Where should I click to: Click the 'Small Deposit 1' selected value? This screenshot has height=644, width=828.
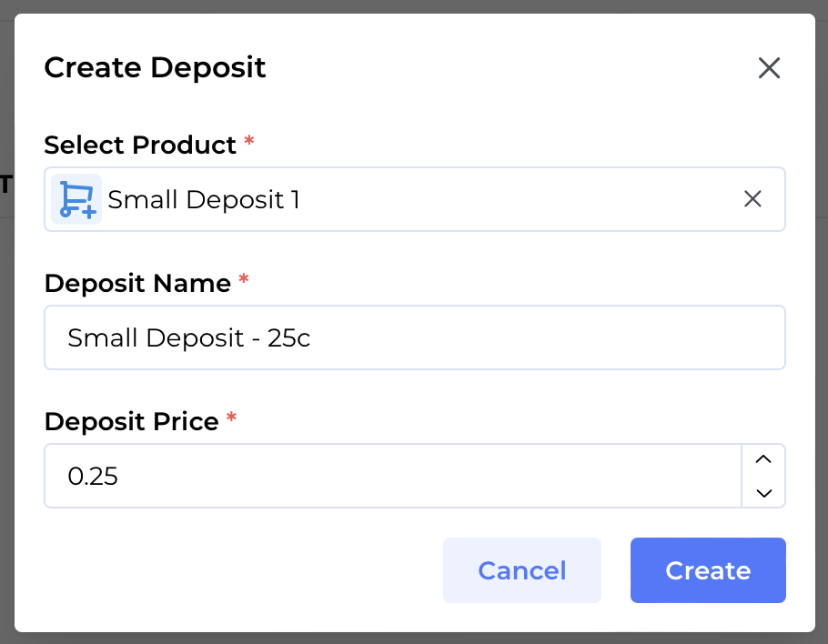[204, 199]
